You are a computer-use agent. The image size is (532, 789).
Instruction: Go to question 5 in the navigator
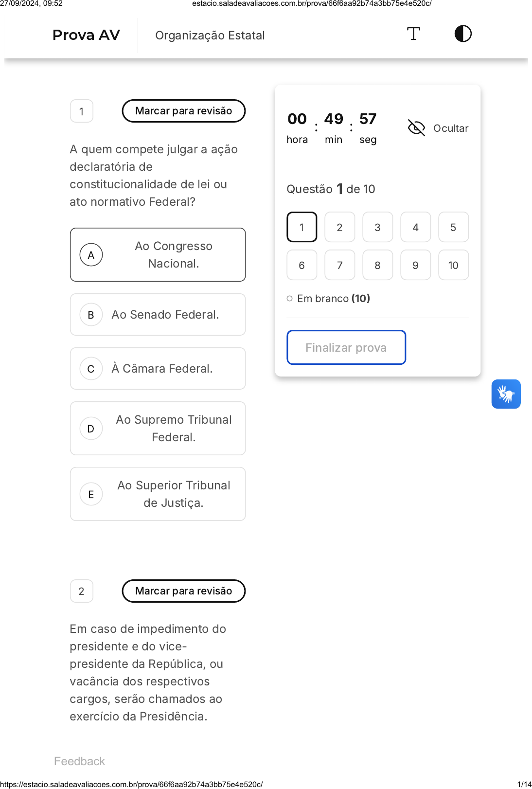tap(453, 227)
